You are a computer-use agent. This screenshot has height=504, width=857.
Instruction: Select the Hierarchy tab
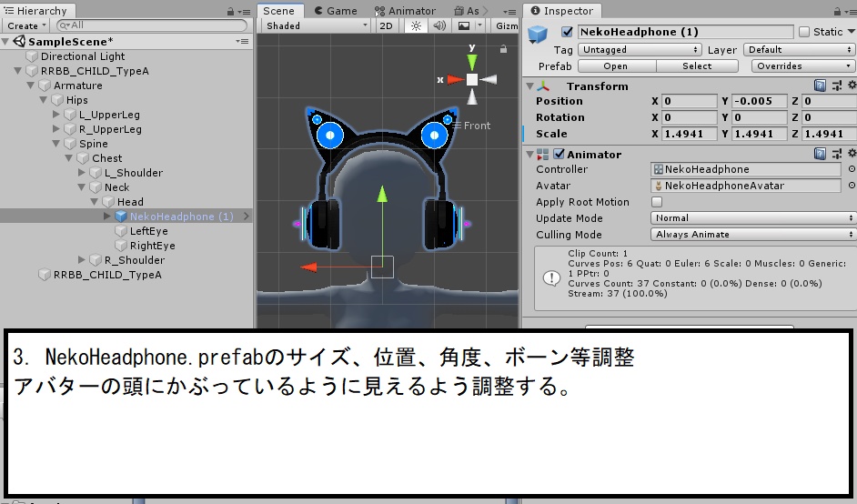(36, 11)
